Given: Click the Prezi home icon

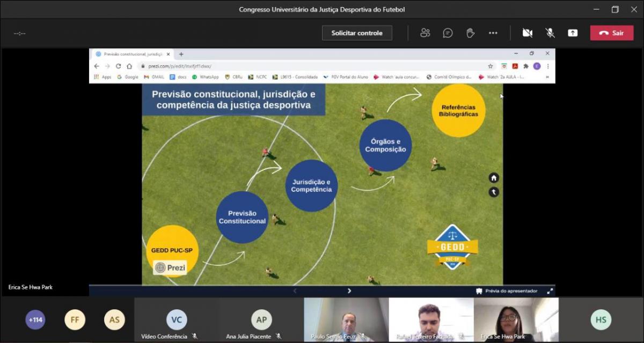Looking at the screenshot, I should click(x=494, y=178).
